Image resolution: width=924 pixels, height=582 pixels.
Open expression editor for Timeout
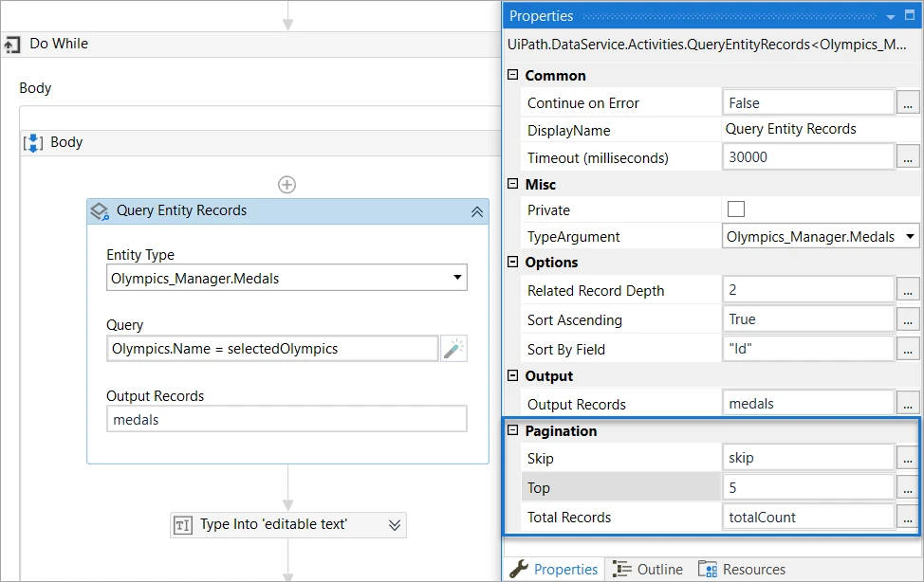click(908, 157)
